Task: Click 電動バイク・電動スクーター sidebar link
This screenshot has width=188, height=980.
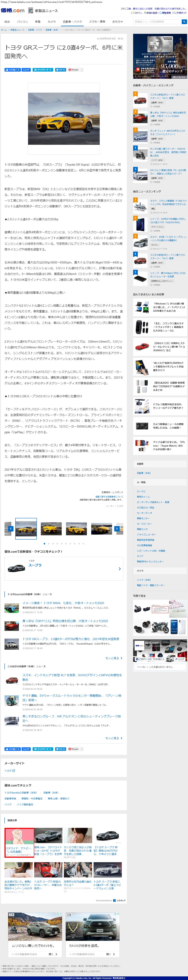Action: [x=151, y=585]
